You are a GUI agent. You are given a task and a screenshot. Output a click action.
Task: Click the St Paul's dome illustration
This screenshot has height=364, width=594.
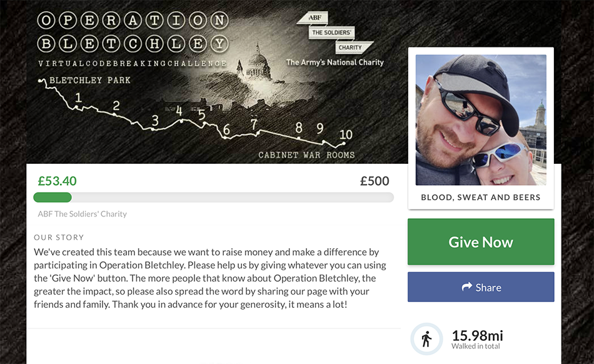point(258,63)
